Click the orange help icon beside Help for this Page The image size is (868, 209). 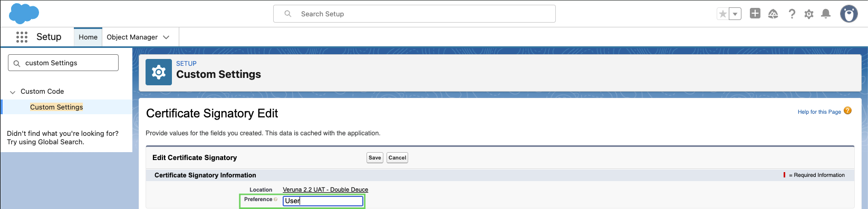pyautogui.click(x=847, y=111)
